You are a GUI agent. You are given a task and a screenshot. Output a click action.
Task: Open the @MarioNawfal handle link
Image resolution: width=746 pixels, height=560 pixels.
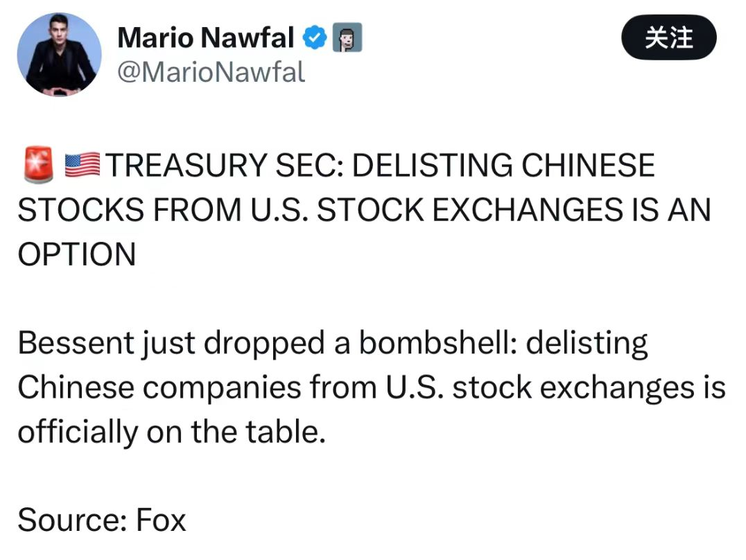point(211,72)
